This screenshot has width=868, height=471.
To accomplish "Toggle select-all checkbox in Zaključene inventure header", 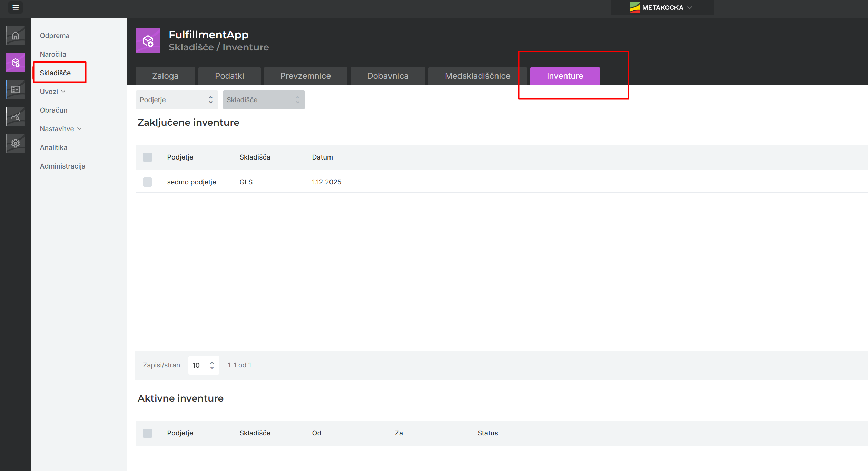I will point(147,157).
